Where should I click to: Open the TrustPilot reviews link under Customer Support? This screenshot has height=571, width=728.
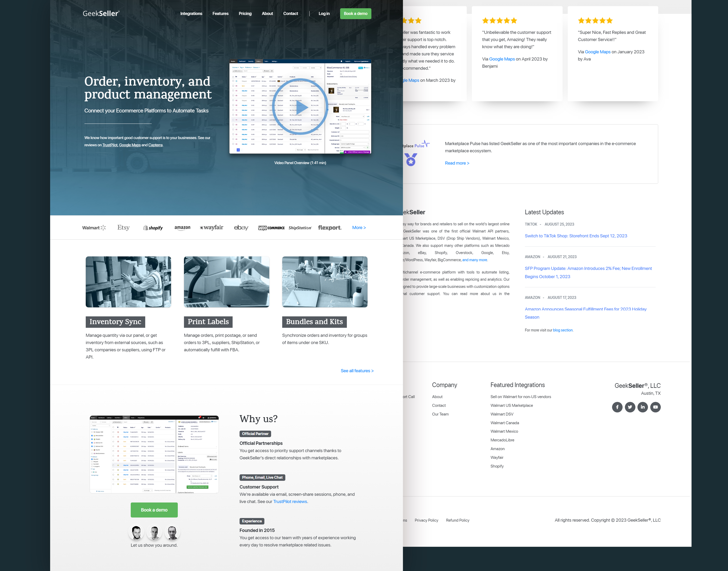290,501
